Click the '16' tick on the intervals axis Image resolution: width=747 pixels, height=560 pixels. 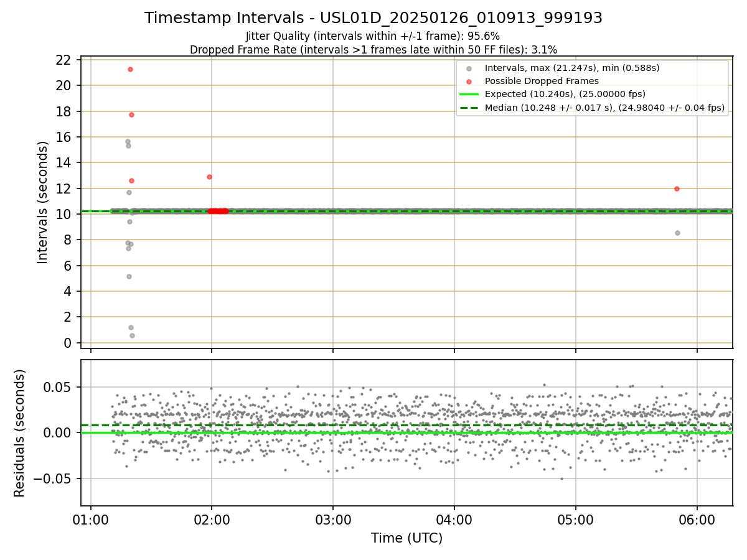click(63, 137)
